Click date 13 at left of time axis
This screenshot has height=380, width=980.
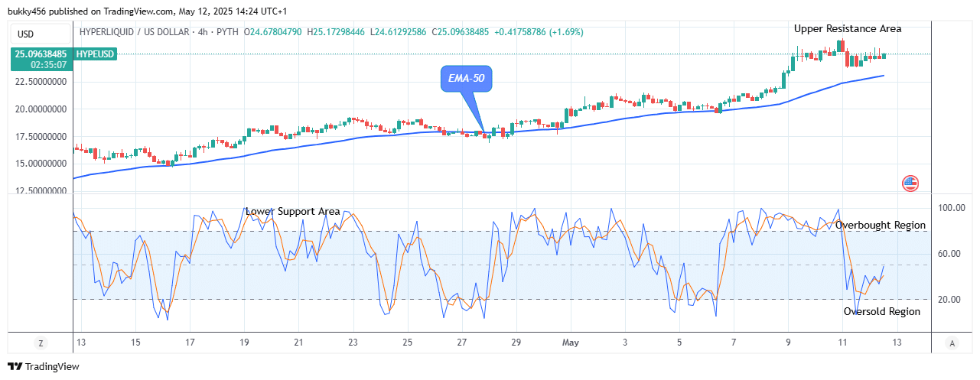83,343
